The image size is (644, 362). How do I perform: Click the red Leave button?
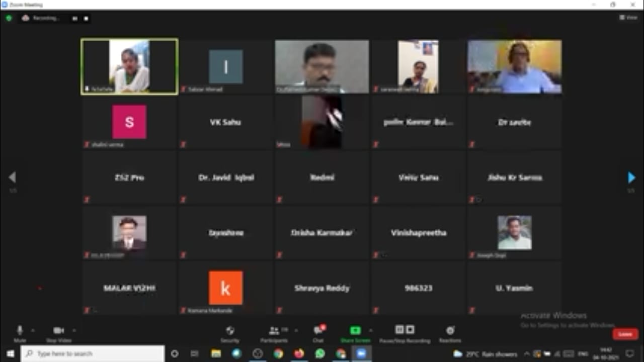click(625, 334)
